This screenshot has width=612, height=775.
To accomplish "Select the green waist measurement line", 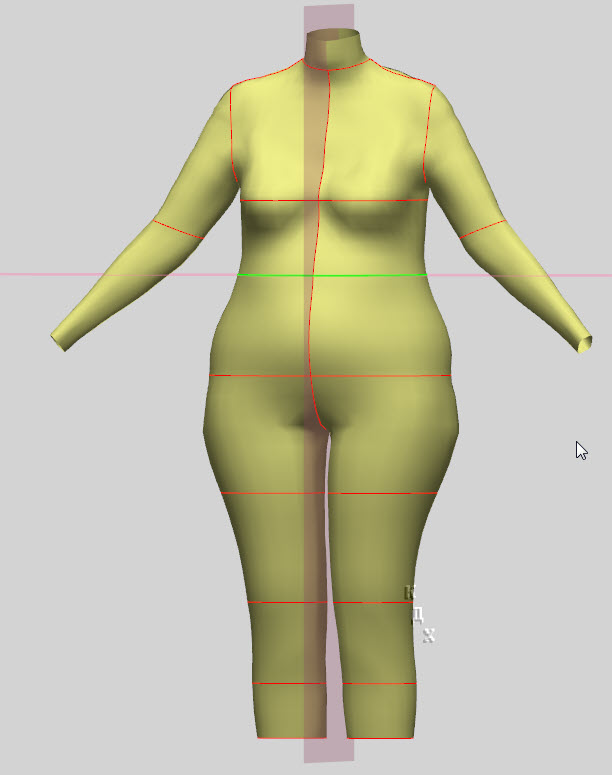I will [x=332, y=275].
